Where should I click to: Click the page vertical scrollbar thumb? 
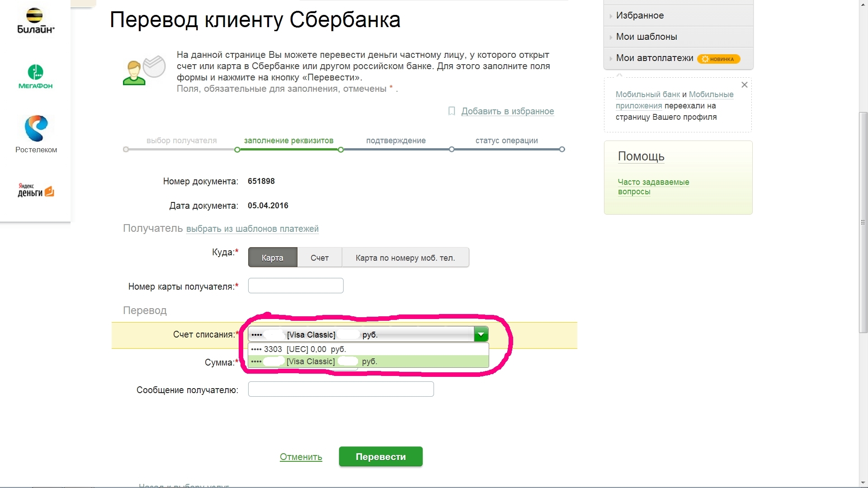point(863,221)
